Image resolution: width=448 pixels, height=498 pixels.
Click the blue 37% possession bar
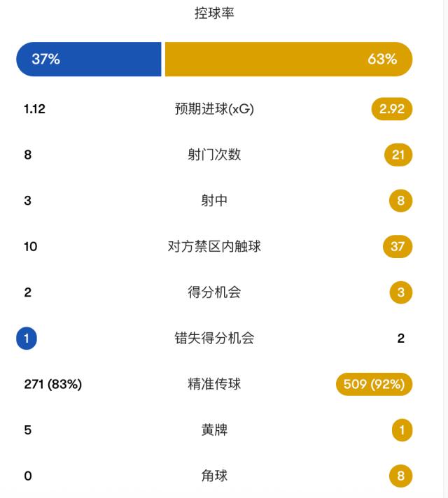89,59
